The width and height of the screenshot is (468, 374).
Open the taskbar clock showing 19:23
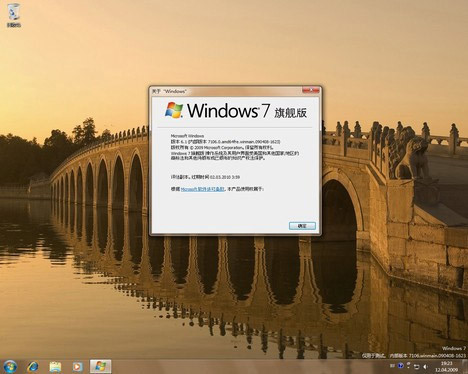447,367
